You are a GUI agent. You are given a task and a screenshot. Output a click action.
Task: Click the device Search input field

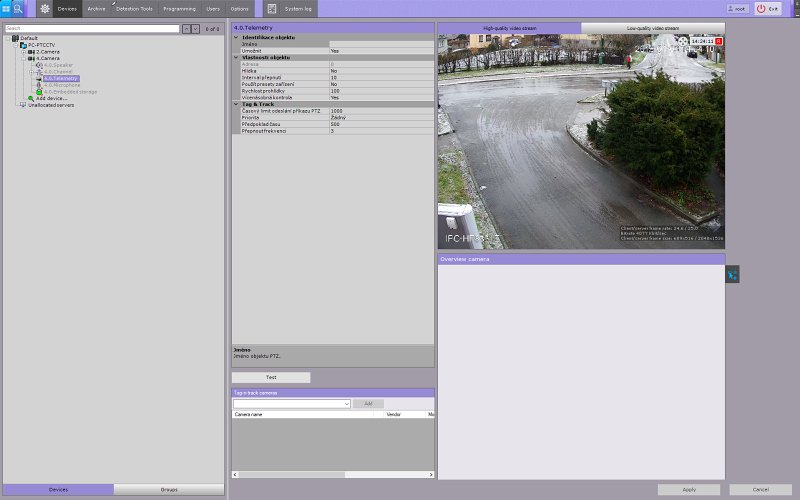(92, 29)
